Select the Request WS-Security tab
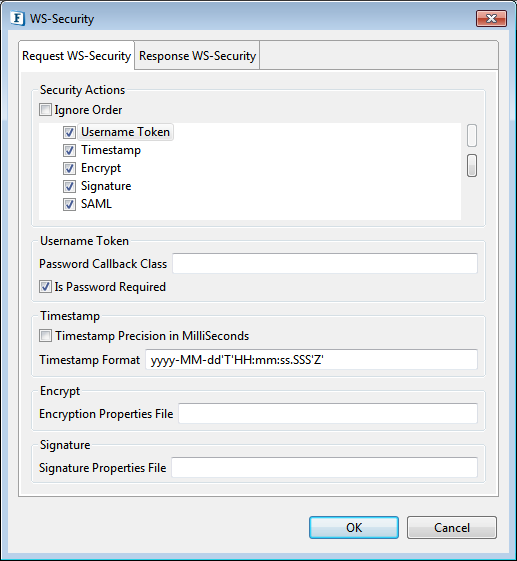Viewport: 517px width, 561px height. [77, 56]
